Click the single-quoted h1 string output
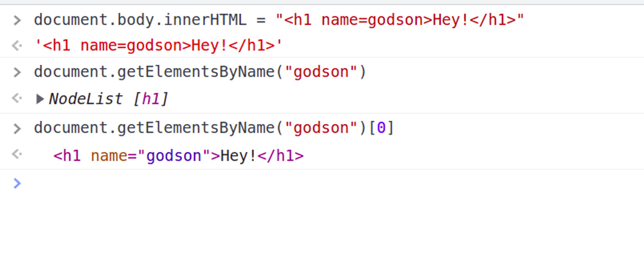 coord(158,46)
